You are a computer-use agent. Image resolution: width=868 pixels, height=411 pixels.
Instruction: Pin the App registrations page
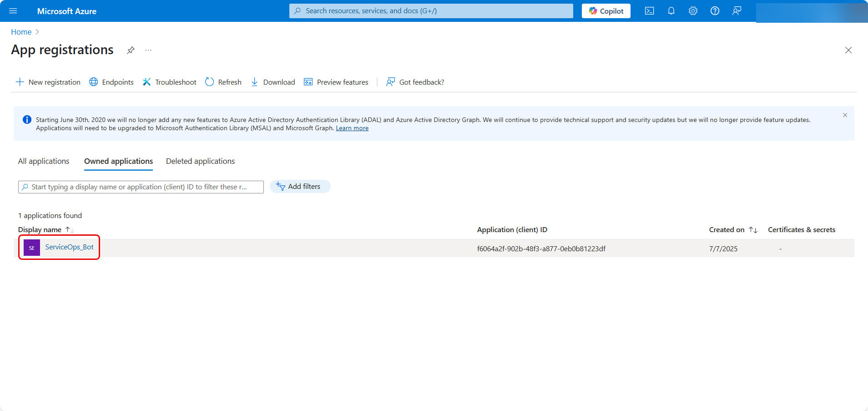pos(131,50)
